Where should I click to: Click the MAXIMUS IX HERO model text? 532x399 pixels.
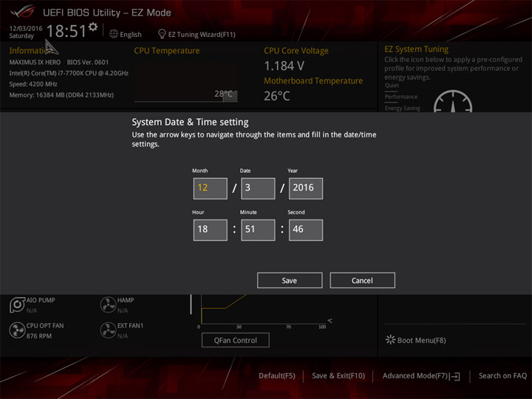(35, 62)
